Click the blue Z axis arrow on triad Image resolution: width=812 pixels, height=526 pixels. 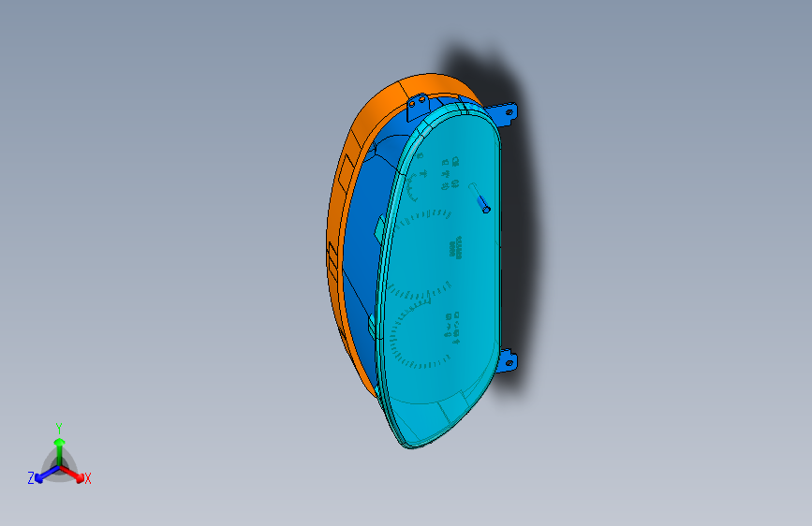(x=46, y=474)
